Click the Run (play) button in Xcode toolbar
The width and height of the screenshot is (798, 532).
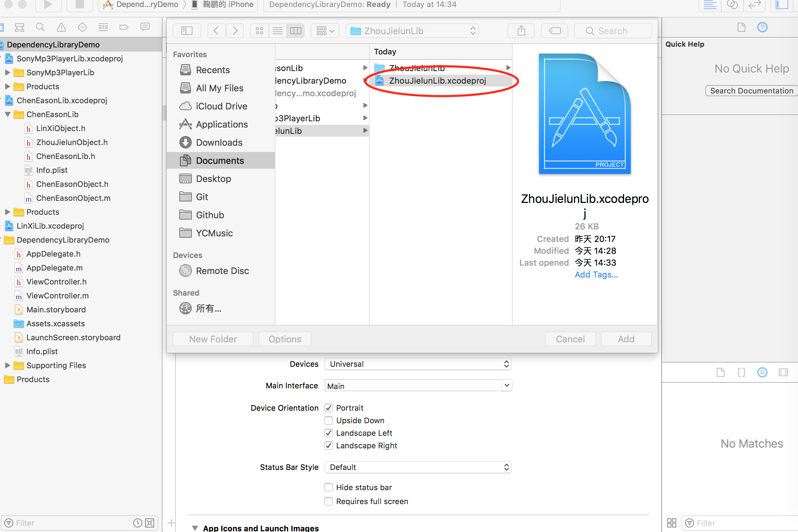click(x=48, y=5)
